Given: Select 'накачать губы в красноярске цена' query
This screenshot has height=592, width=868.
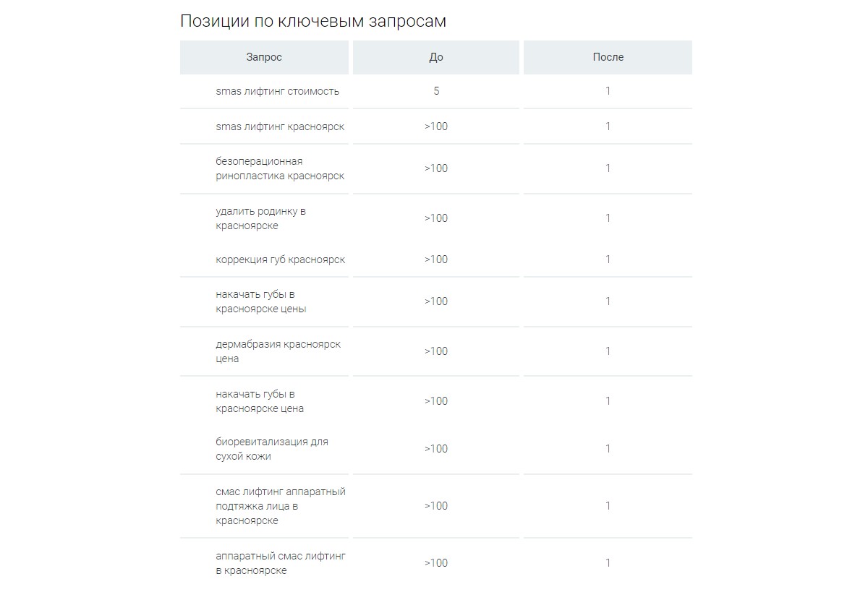Looking at the screenshot, I should click(260, 401).
